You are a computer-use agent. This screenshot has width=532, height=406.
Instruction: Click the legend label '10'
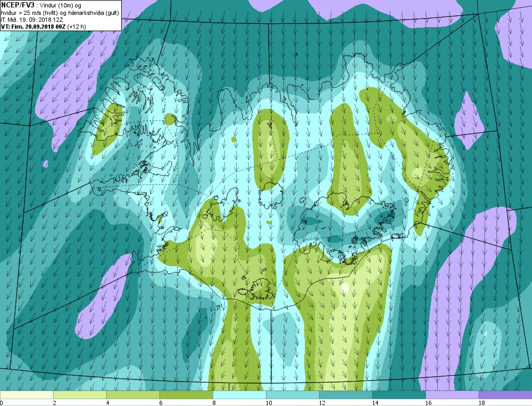269,403
